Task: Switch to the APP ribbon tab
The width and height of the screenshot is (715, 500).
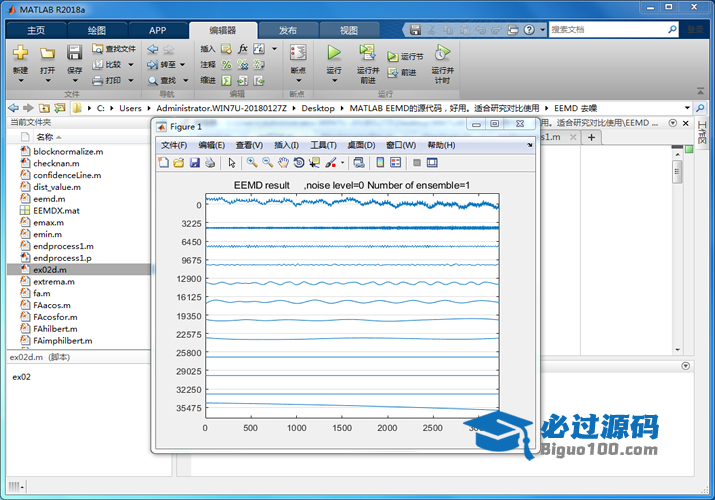Action: click(157, 30)
